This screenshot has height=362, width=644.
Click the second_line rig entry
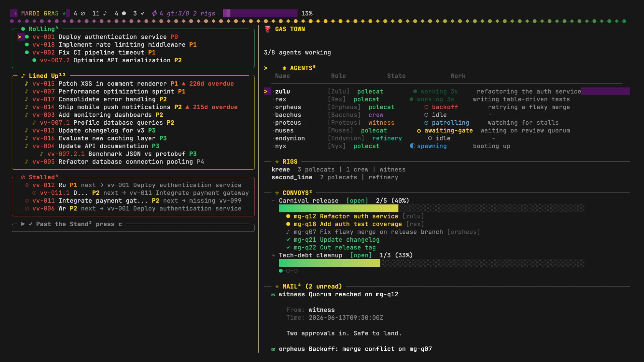coord(335,177)
